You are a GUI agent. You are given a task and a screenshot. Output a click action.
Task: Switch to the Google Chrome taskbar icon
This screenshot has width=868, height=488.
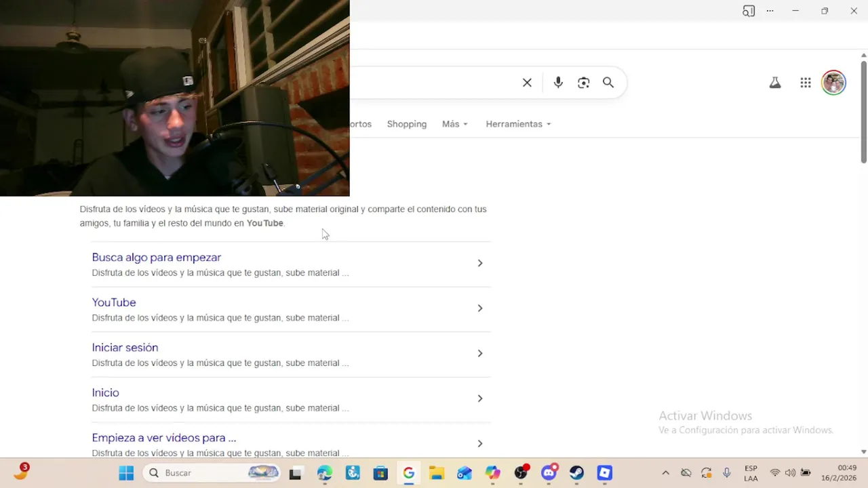(x=408, y=473)
